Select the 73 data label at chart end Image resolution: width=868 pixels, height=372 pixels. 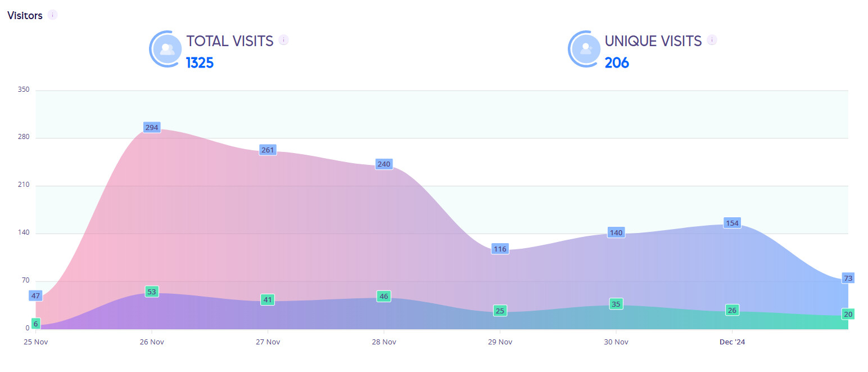pyautogui.click(x=848, y=278)
